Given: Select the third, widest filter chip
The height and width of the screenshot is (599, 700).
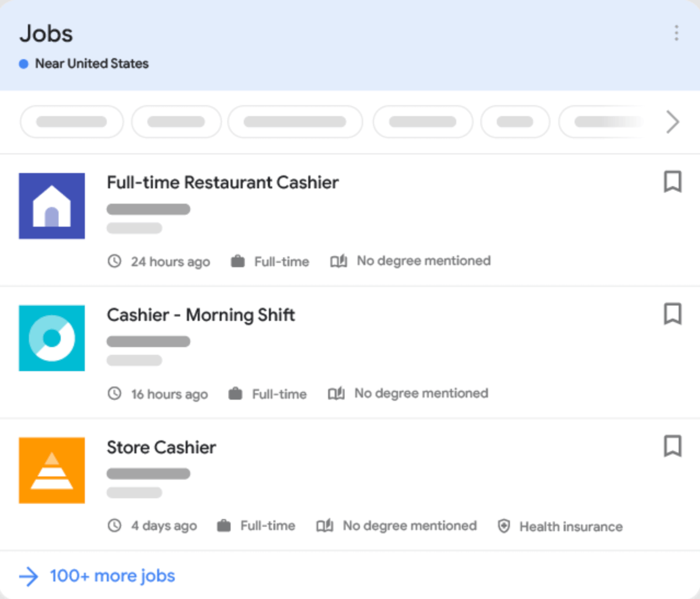Looking at the screenshot, I should (x=295, y=122).
